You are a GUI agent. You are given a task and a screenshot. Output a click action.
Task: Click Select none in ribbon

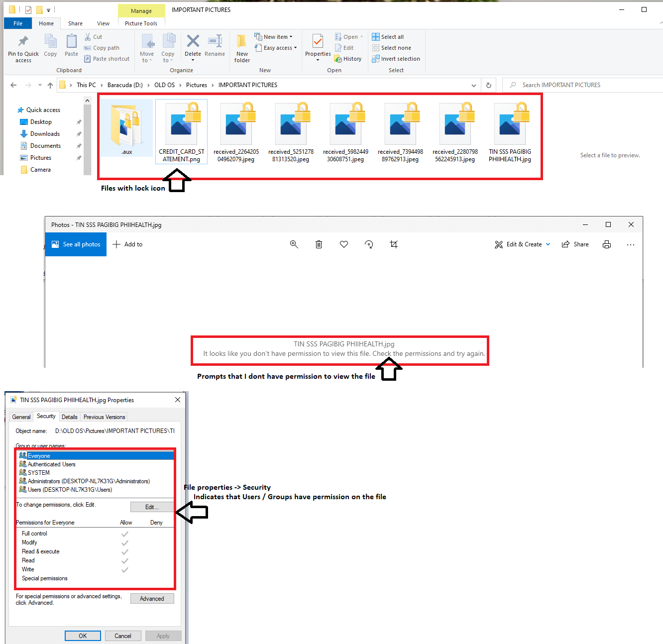pos(391,48)
